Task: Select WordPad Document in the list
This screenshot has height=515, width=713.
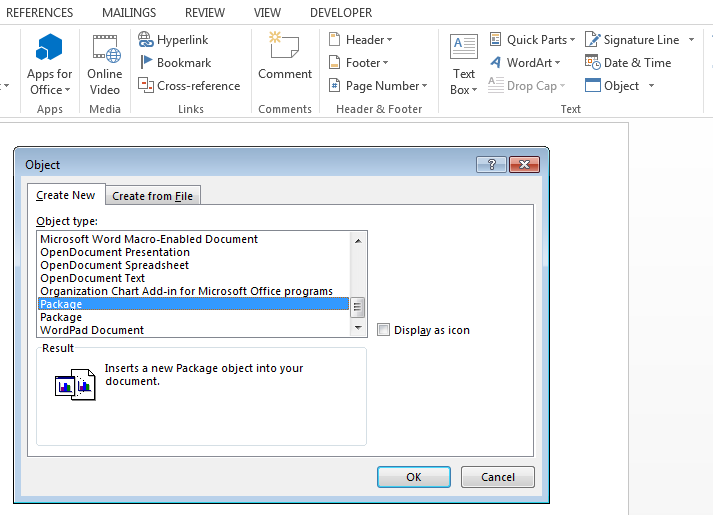Action: pyautogui.click(x=194, y=330)
